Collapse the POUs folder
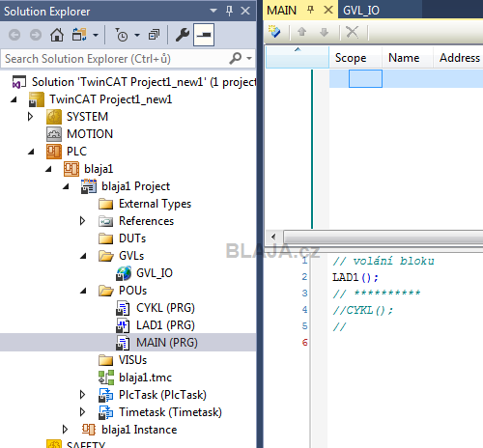The width and height of the screenshot is (483, 448). tap(83, 291)
